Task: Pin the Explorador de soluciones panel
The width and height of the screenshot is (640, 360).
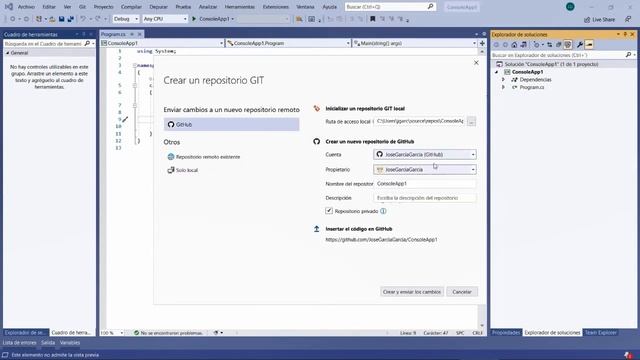Action: pyautogui.click(x=625, y=34)
